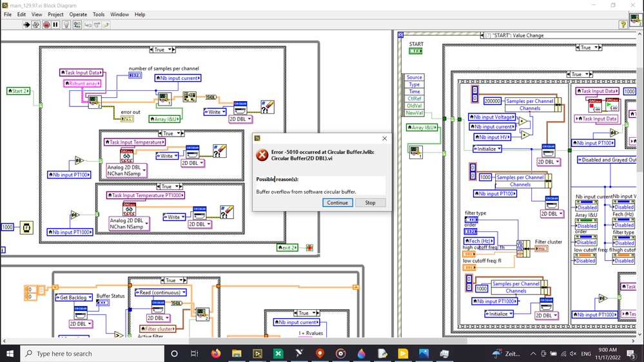Open Excel from the taskbar
Image resolution: width=644 pixels, height=362 pixels.
click(278, 354)
